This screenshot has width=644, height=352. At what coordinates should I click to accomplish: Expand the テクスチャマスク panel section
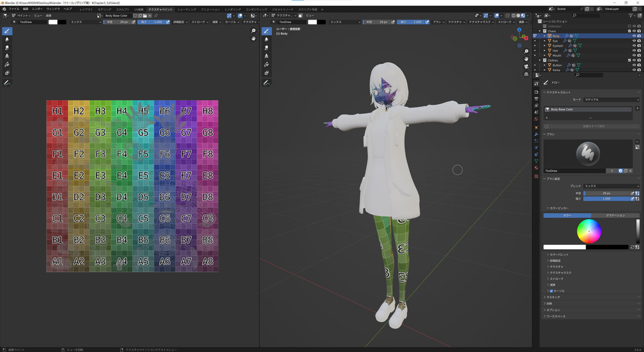(560, 273)
